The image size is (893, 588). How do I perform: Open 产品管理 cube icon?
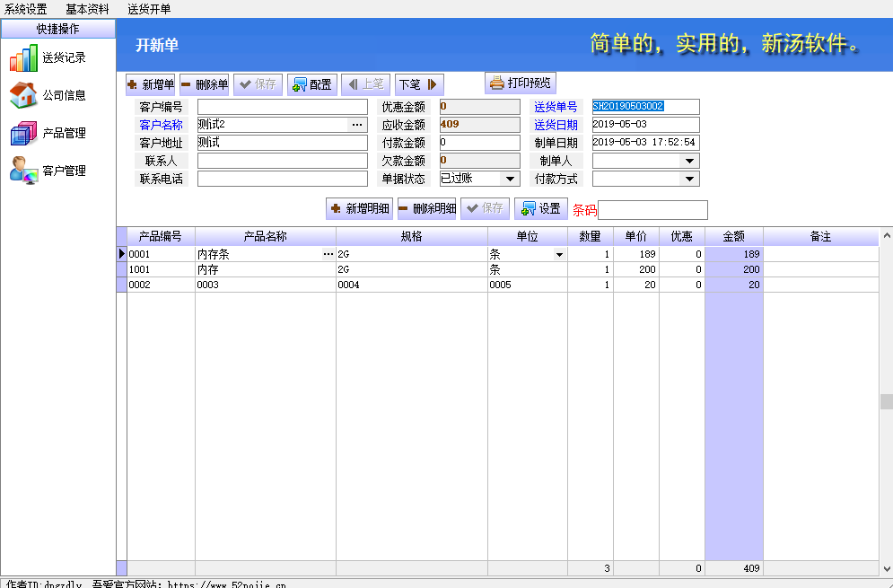click(23, 134)
